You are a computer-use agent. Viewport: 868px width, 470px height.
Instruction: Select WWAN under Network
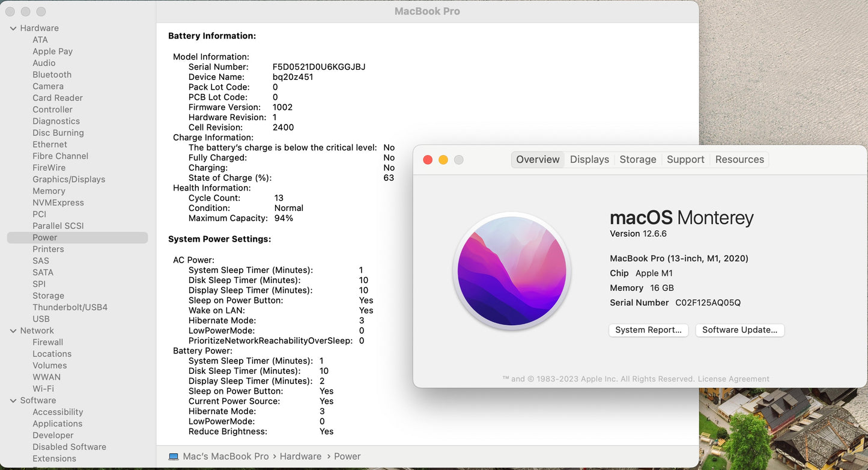(47, 377)
